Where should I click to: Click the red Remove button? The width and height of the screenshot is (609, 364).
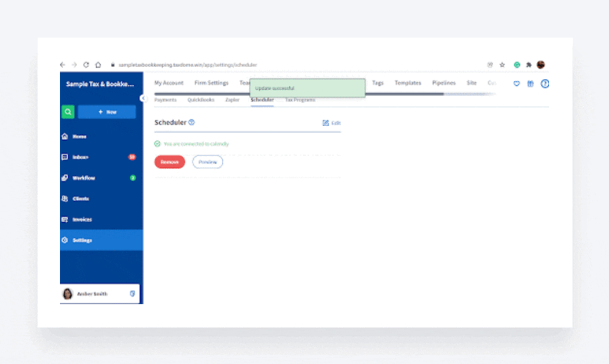[169, 162]
